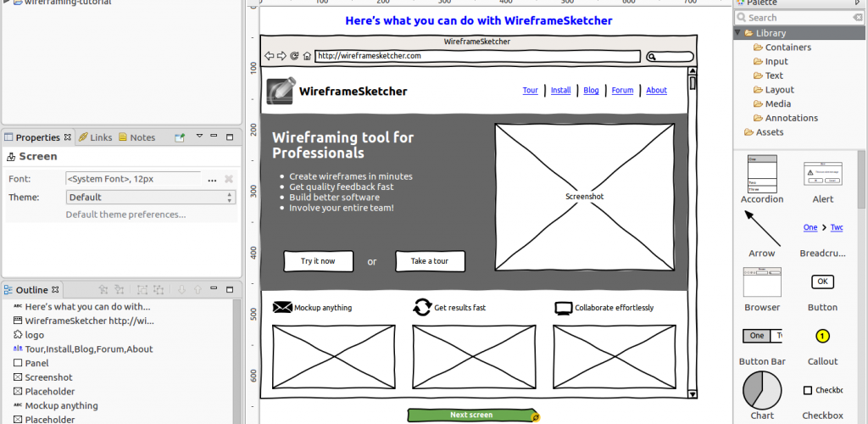This screenshot has height=424, width=868.
Task: Choose the Arrow palette item
Action: [x=762, y=233]
